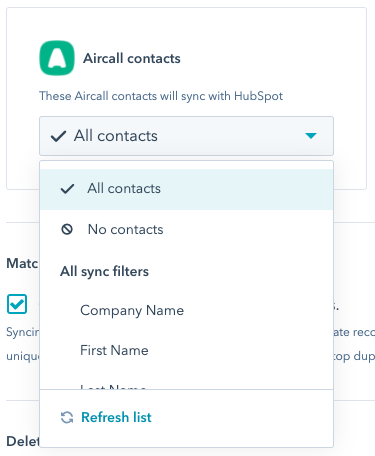Click the refresh arrows icon beside Refresh list
Viewport: 375px width, 456px height.
click(67, 417)
